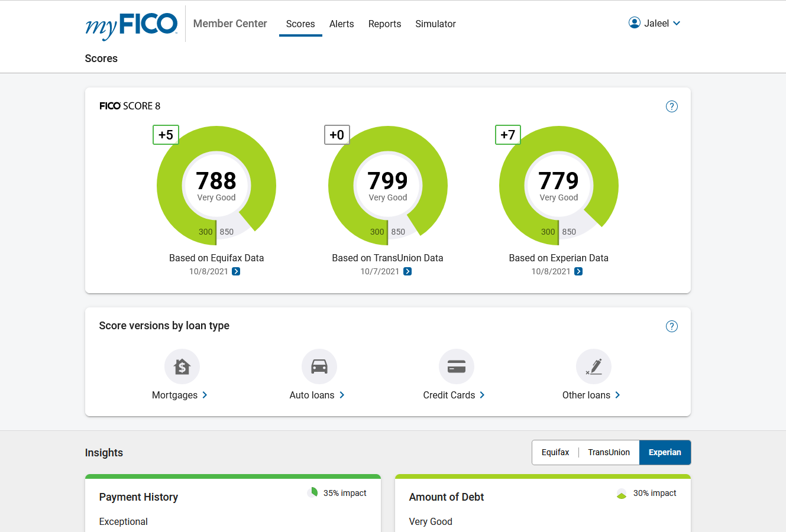Viewport: 786px width, 532px height.
Task: Go to the Alerts tab
Action: [342, 24]
